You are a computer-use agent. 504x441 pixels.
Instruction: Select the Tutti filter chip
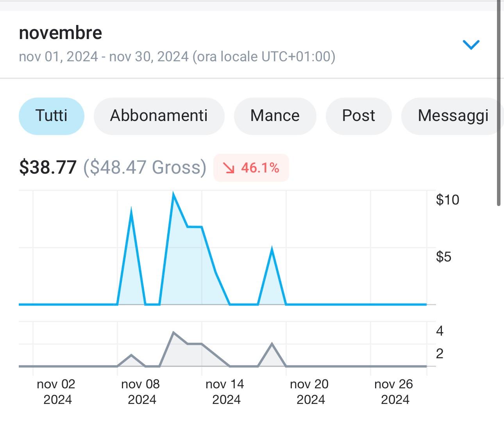52,116
